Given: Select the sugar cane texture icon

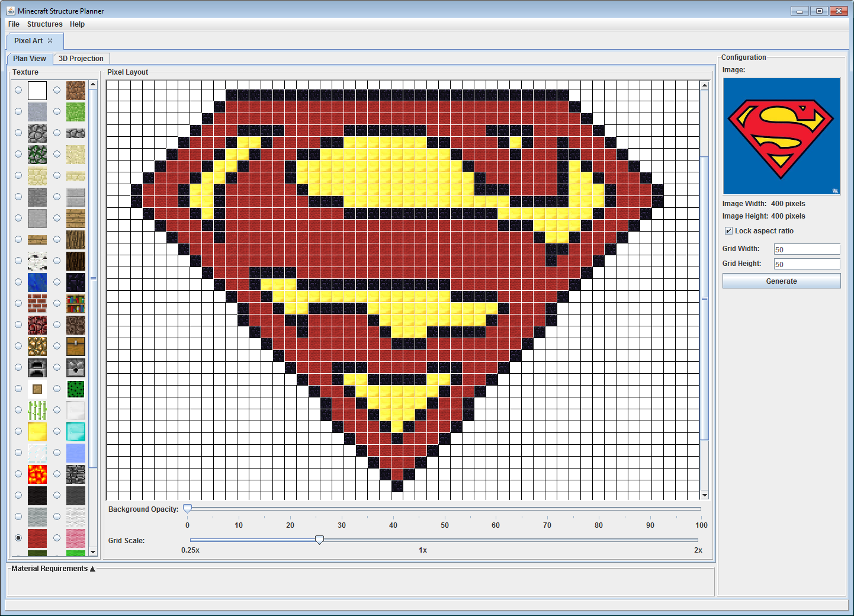Looking at the screenshot, I should (37, 410).
